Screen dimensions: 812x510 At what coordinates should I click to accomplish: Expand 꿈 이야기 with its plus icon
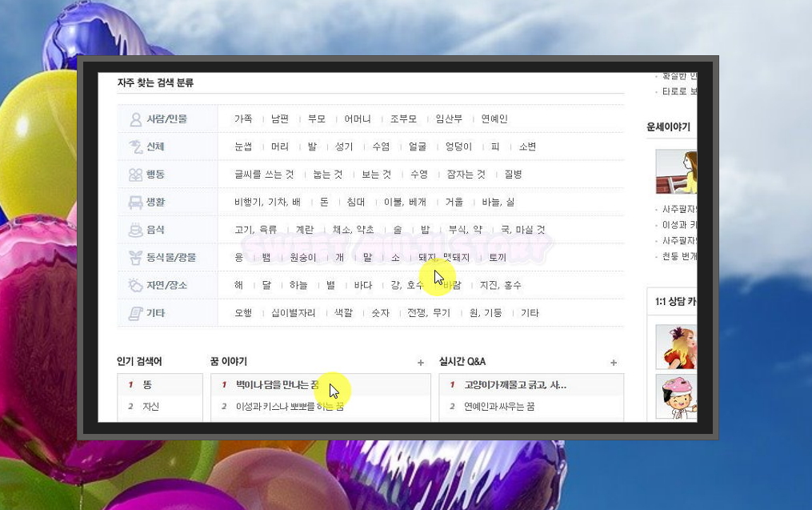click(x=421, y=363)
